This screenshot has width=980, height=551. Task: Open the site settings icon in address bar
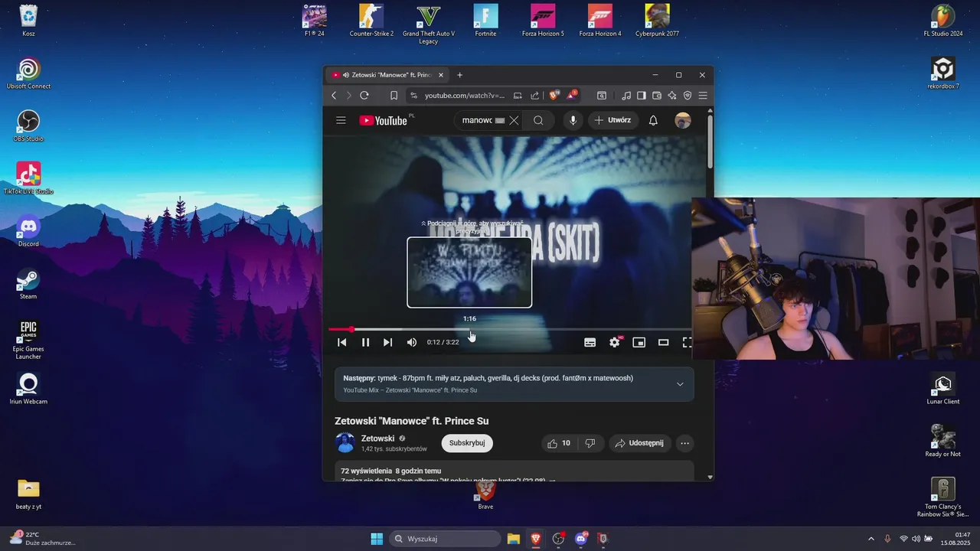[x=413, y=96]
